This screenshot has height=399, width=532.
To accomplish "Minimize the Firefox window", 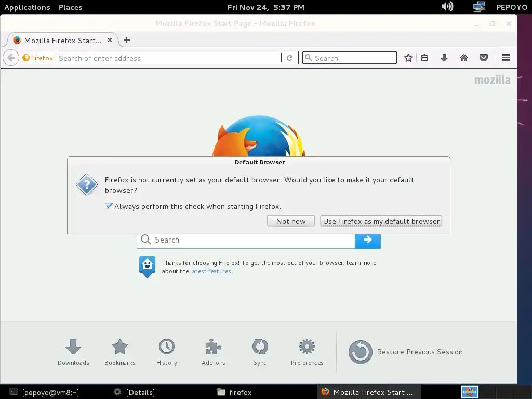I will pos(477,24).
